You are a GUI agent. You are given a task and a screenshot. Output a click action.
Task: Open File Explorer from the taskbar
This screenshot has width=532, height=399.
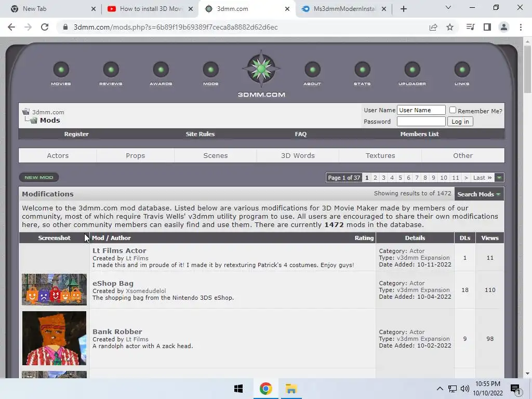291,389
